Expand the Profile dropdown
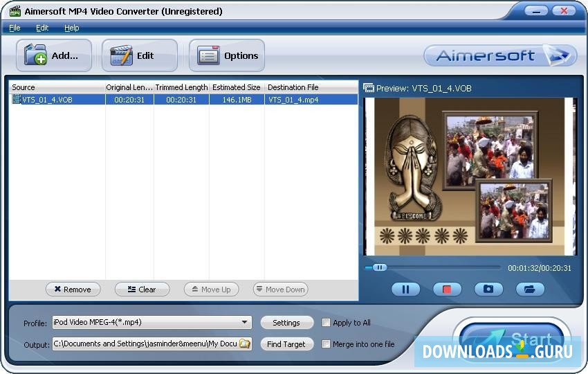The image size is (588, 374). (244, 322)
